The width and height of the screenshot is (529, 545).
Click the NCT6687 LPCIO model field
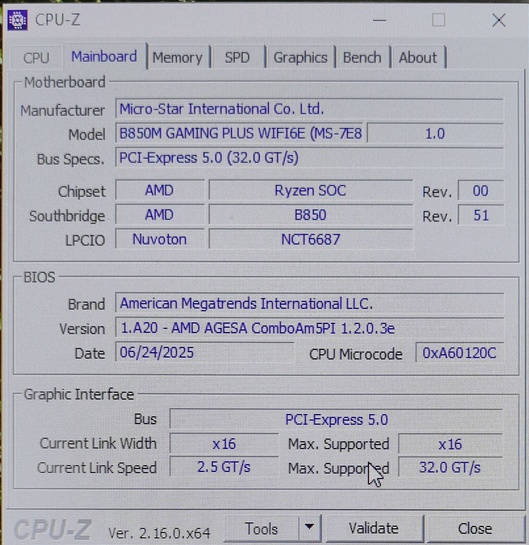tap(310, 239)
